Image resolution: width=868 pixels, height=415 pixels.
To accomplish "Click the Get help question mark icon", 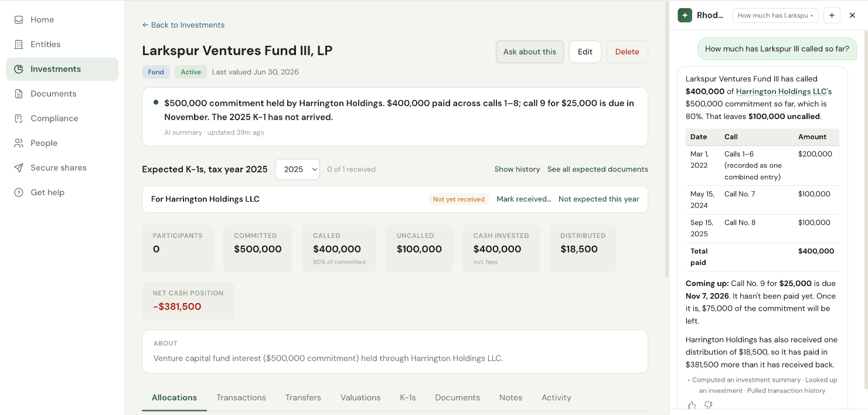I will point(19,192).
